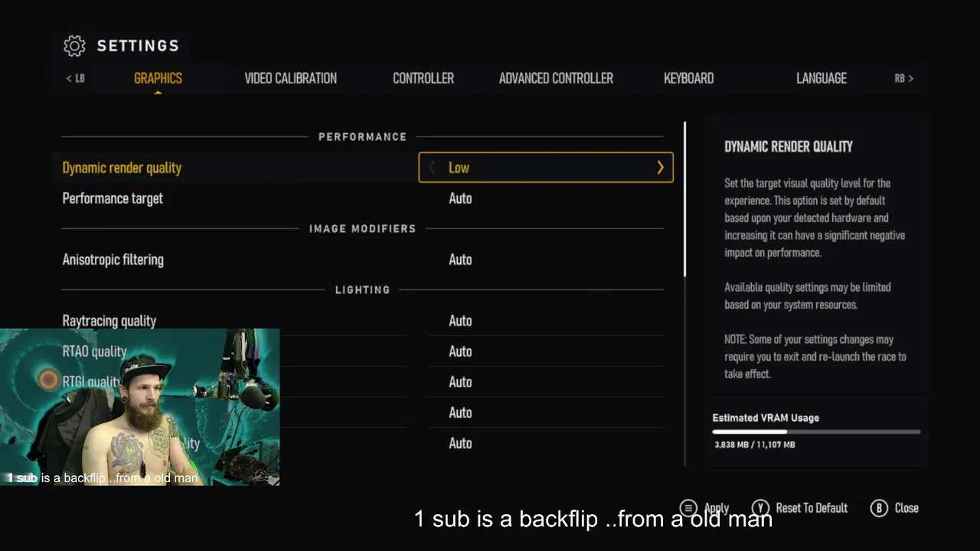Change RTAO quality Auto value
The width and height of the screenshot is (980, 551).
(460, 351)
